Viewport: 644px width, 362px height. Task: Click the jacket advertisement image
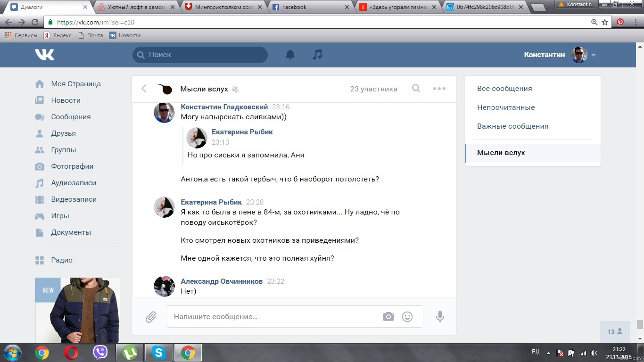(78, 310)
